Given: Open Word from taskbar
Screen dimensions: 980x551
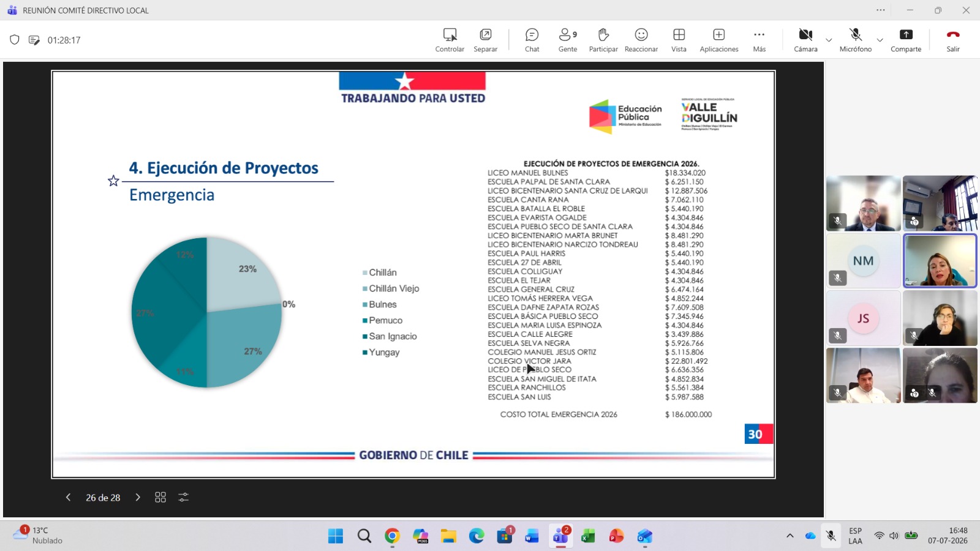Looking at the screenshot, I should coord(532,536).
